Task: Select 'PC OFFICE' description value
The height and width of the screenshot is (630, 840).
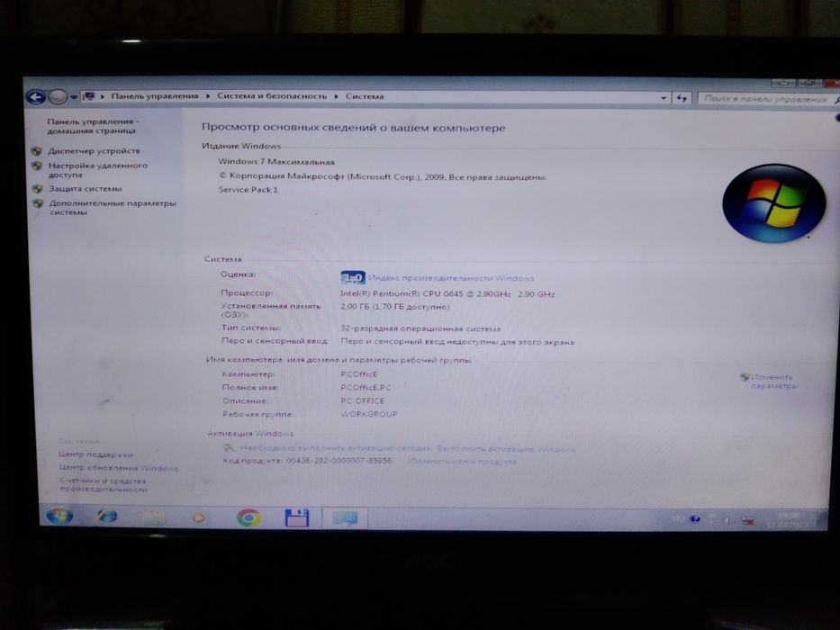Action: [363, 400]
